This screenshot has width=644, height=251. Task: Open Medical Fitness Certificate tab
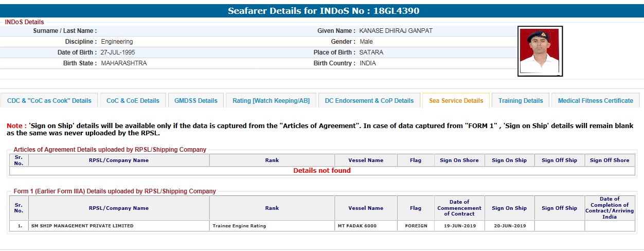pyautogui.click(x=595, y=101)
